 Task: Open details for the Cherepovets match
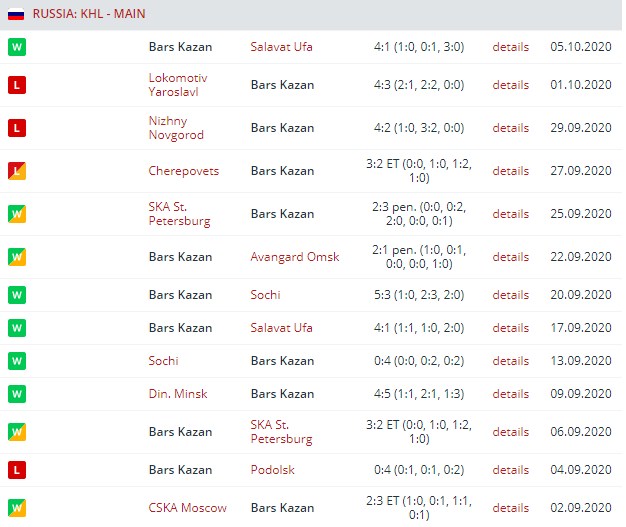(x=510, y=171)
